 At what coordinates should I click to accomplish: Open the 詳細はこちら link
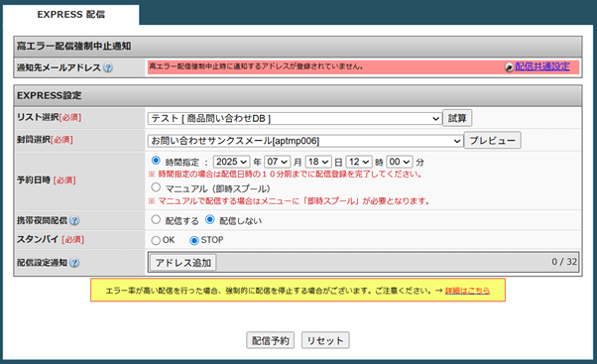[x=467, y=291]
